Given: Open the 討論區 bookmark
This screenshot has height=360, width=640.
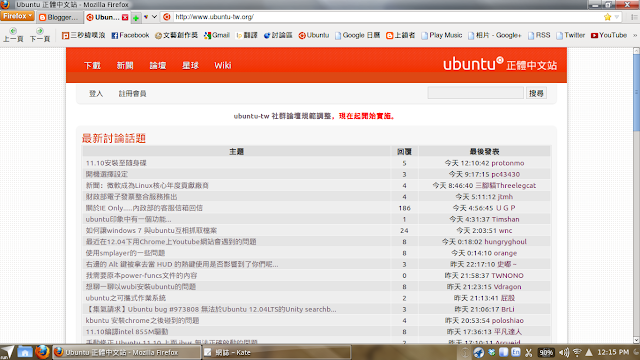Looking at the screenshot, I should point(278,36).
